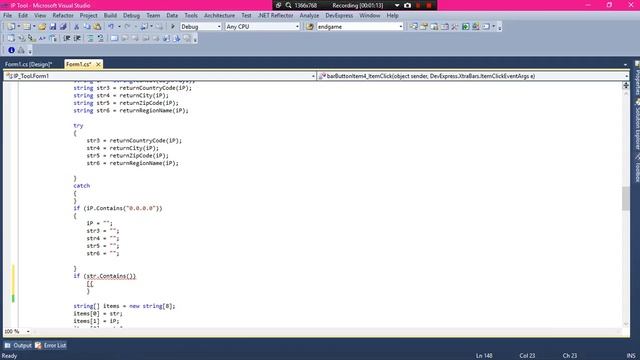Toggle a bookmark on the current line
The width and height of the screenshot is (640, 360).
click(114, 38)
